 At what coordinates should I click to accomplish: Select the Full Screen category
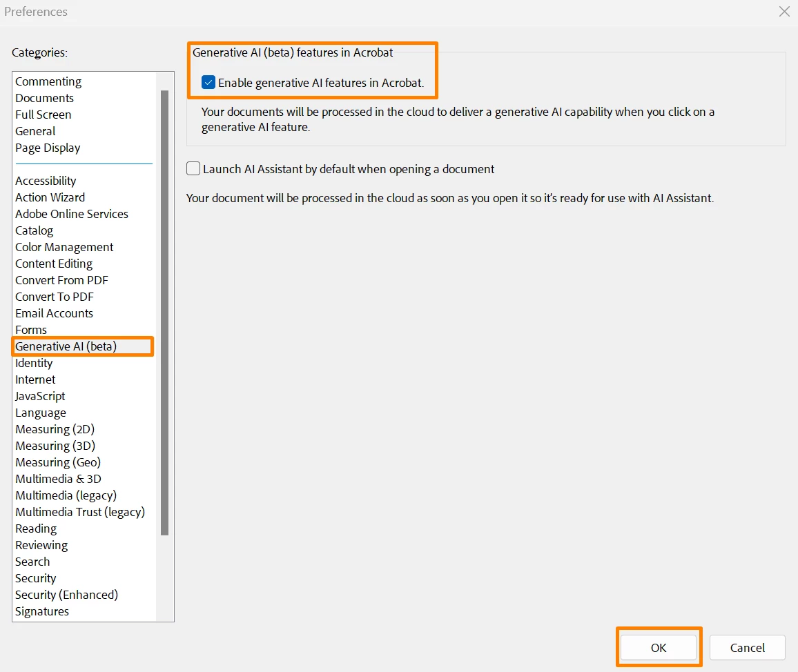point(43,115)
